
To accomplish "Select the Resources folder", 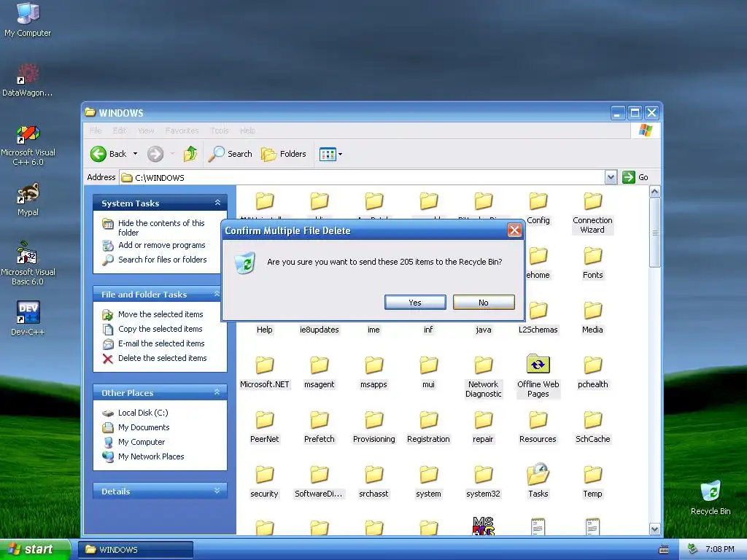I will pyautogui.click(x=538, y=427).
